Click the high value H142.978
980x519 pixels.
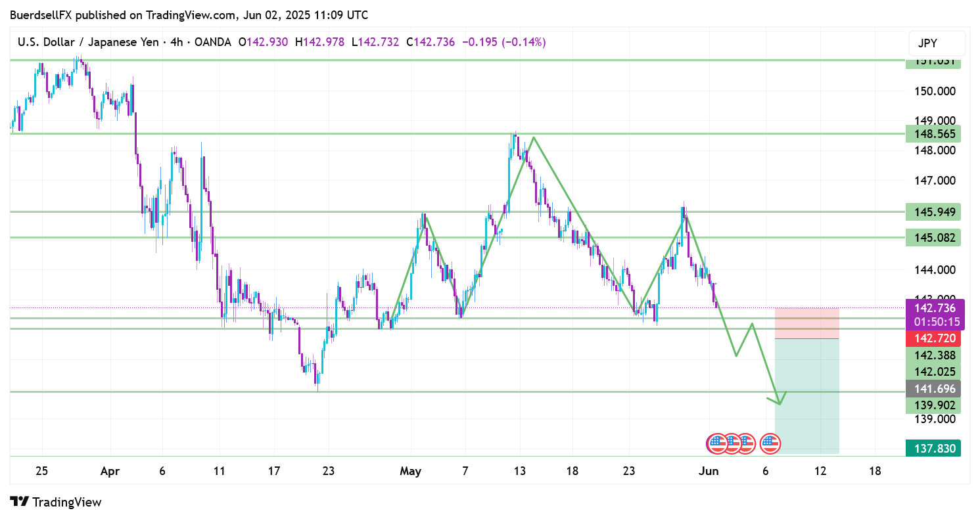320,42
